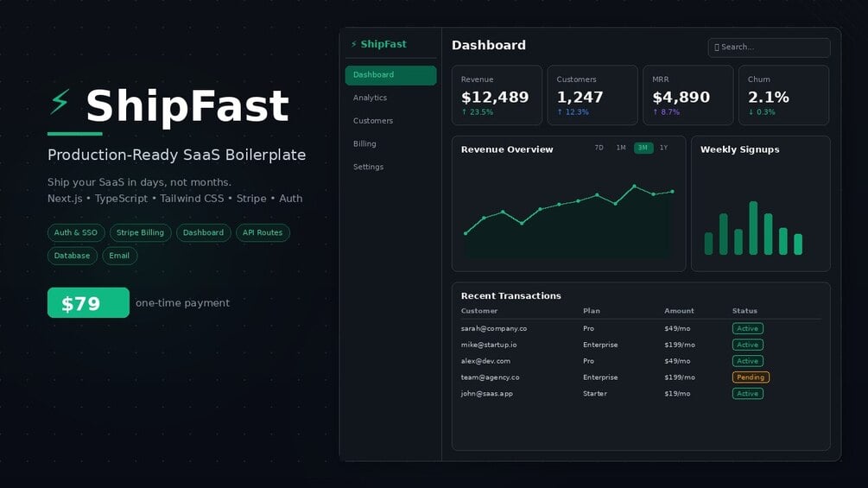Click the Email feature tag
This screenshot has width=868, height=488.
pyautogui.click(x=119, y=256)
